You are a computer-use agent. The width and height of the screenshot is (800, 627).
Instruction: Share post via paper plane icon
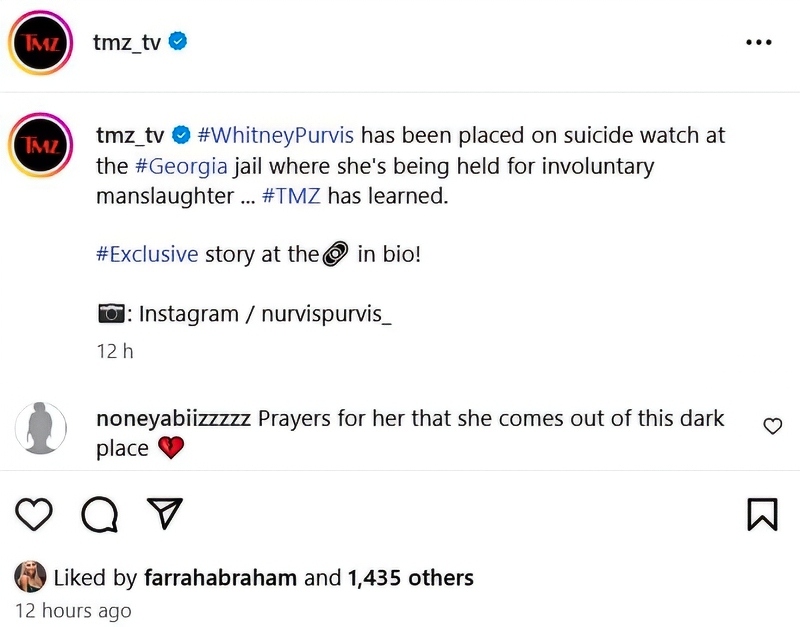(x=163, y=514)
